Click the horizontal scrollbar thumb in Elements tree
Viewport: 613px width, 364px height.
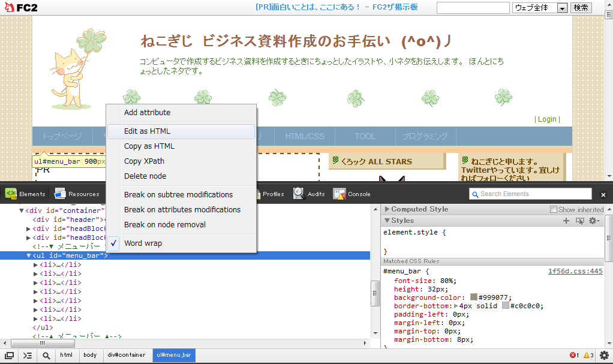43,343
